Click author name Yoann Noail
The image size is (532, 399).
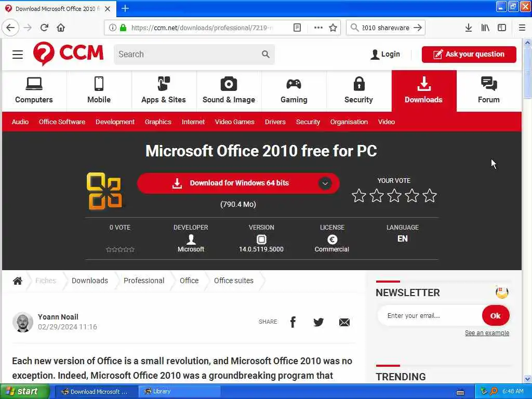(x=58, y=317)
